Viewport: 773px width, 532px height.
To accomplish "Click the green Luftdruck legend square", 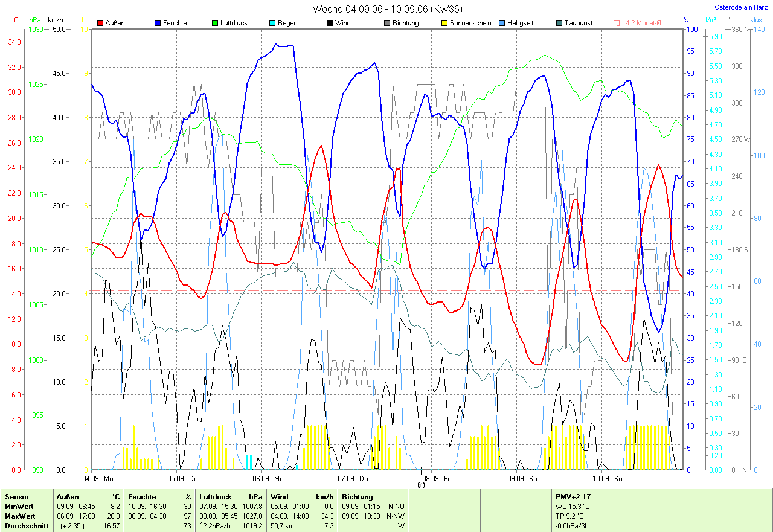I will [x=216, y=23].
